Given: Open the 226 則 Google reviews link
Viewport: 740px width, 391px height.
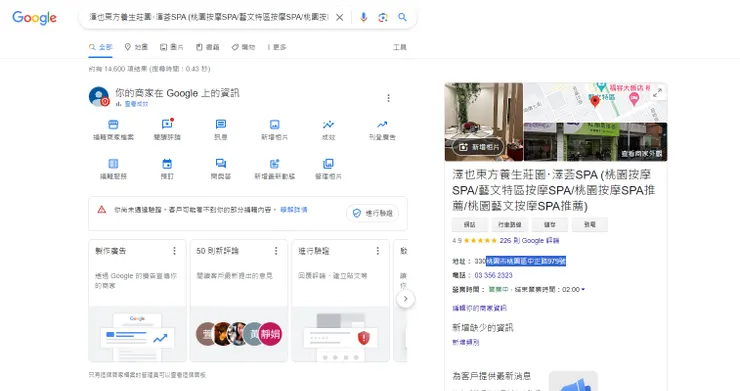Looking at the screenshot, I should coord(530,241).
